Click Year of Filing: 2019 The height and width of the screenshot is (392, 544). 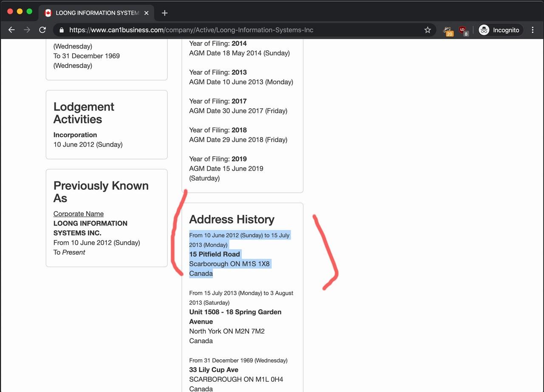(x=218, y=159)
